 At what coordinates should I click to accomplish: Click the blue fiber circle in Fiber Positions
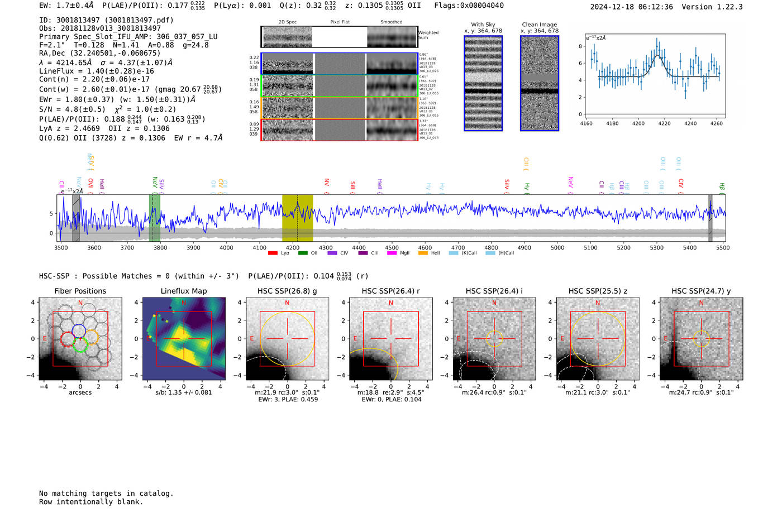79,330
